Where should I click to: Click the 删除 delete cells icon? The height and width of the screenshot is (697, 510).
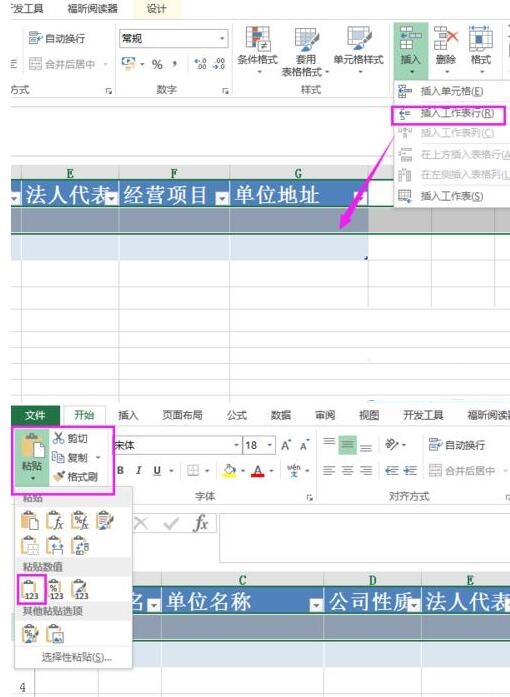point(446,38)
